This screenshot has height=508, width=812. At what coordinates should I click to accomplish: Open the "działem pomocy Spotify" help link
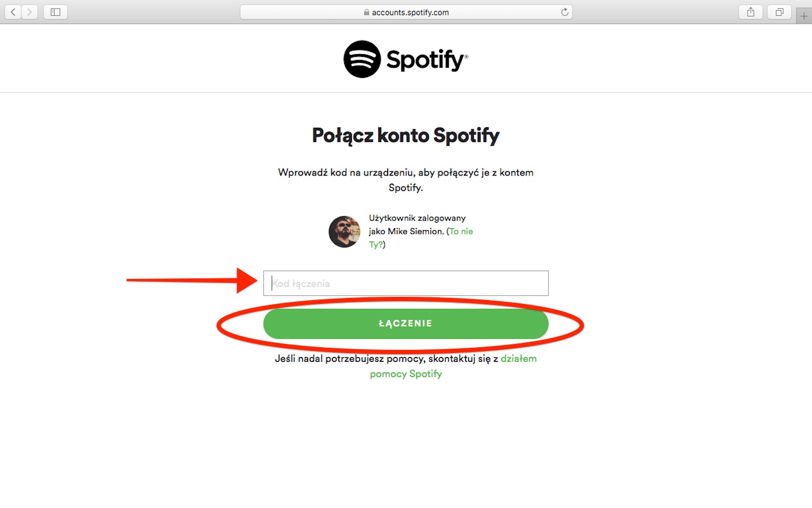[x=518, y=359]
